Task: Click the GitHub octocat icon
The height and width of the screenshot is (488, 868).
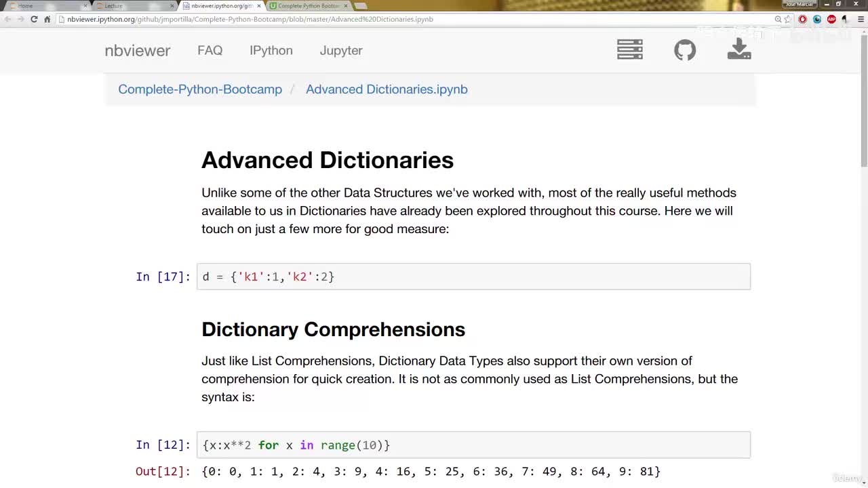Action: [x=685, y=49]
